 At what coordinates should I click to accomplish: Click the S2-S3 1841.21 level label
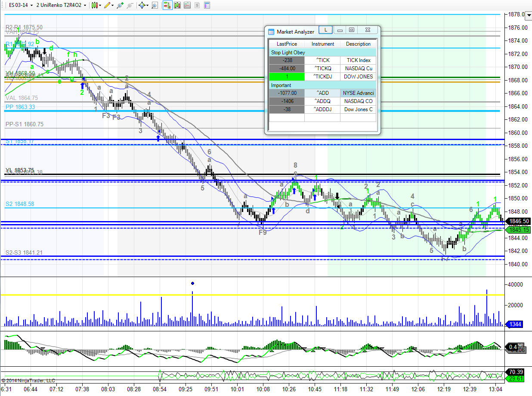pyautogui.click(x=24, y=253)
